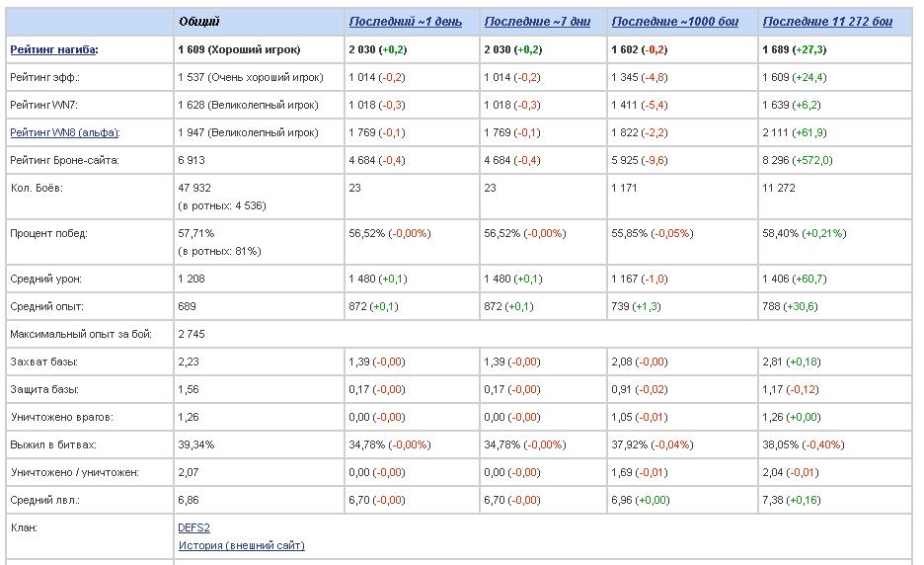Open the DEFS2 clan link
This screenshot has height=565, width=924.
coord(194,527)
